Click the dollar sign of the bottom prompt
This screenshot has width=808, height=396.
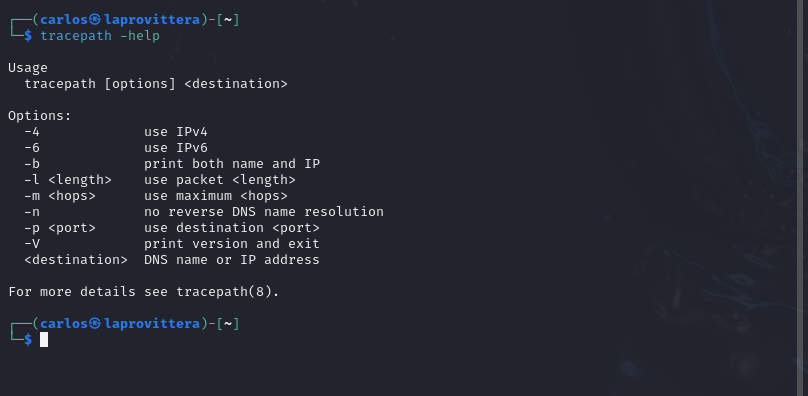(x=28, y=340)
